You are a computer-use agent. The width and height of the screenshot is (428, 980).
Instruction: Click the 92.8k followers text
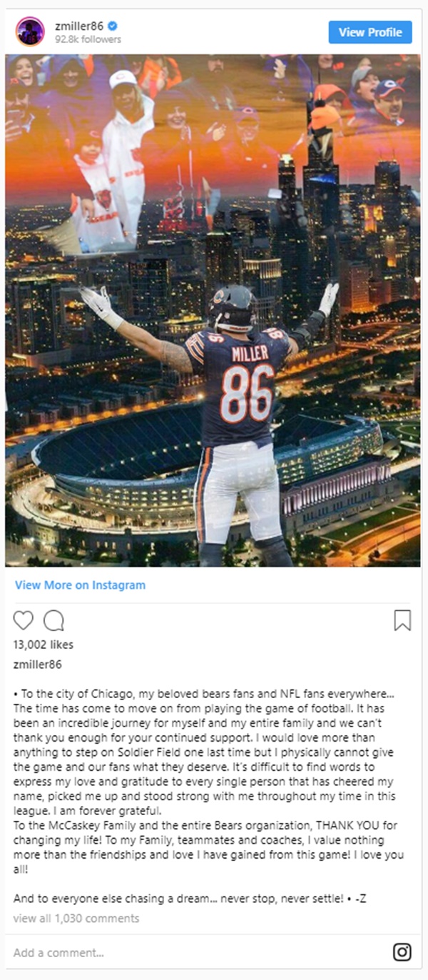pos(88,40)
